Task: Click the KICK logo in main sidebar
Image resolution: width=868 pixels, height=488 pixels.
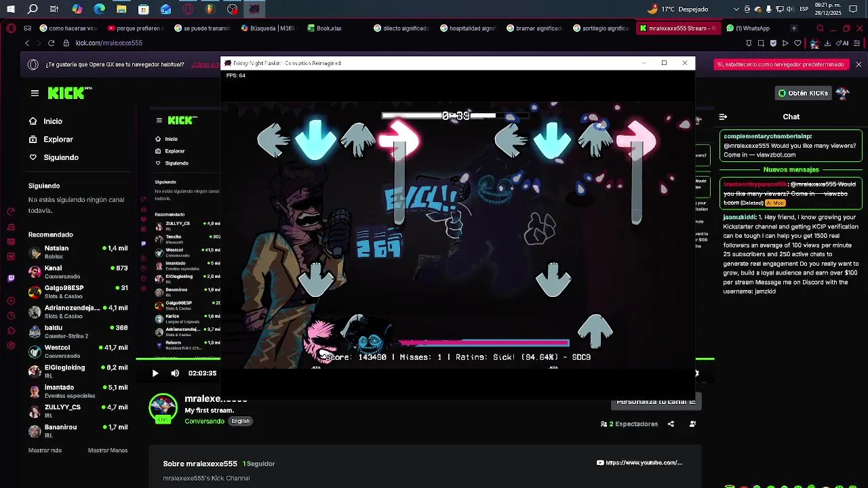Action: coord(69,94)
